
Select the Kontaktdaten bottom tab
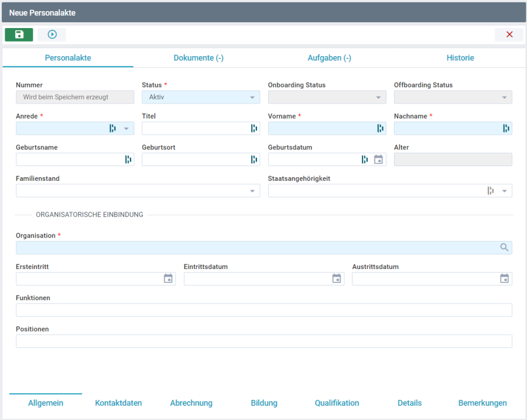pos(118,403)
